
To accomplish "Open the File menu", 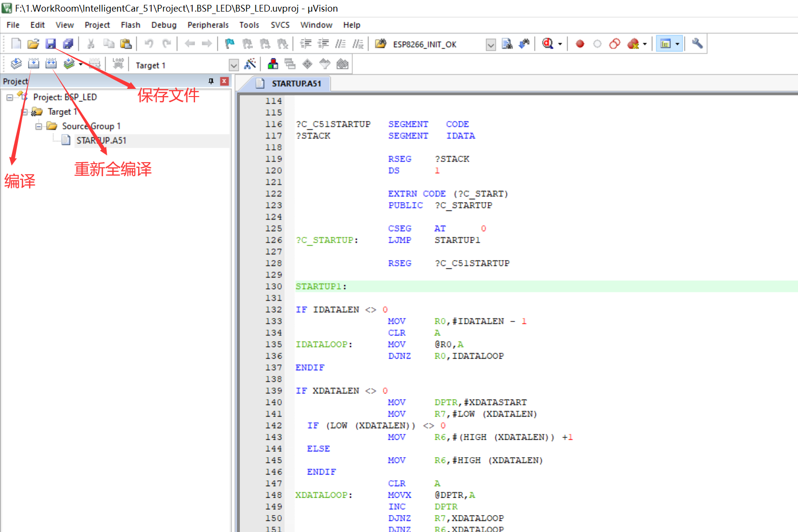I will point(13,25).
